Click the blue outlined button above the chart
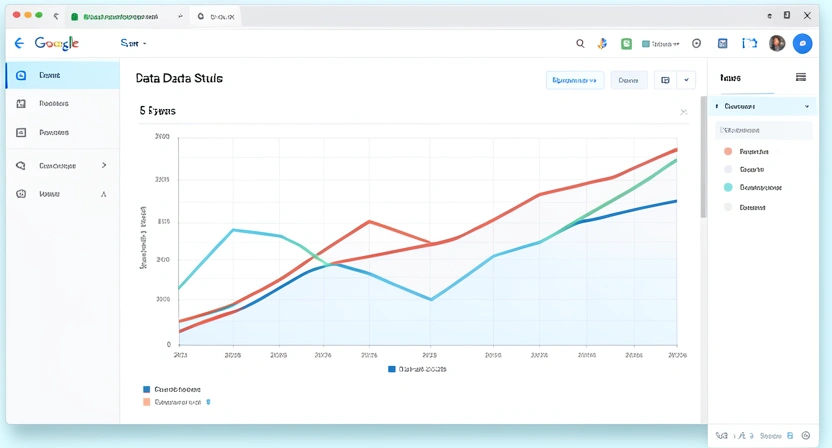The width and height of the screenshot is (832, 448). click(x=575, y=80)
